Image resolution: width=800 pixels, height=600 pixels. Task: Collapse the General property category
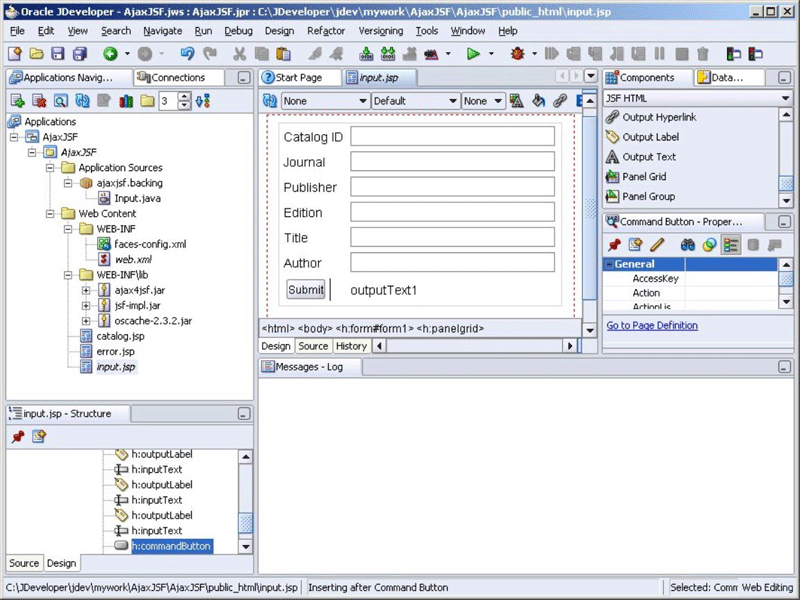pyautogui.click(x=609, y=264)
